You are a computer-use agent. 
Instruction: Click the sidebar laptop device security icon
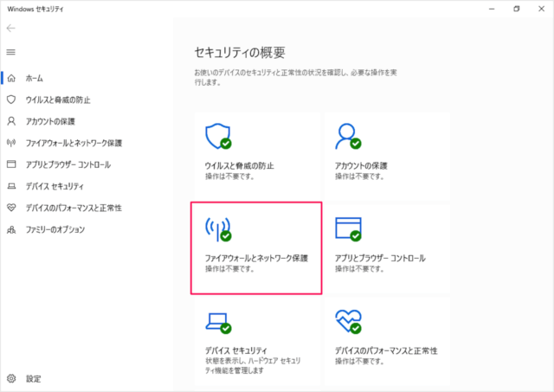(11, 186)
